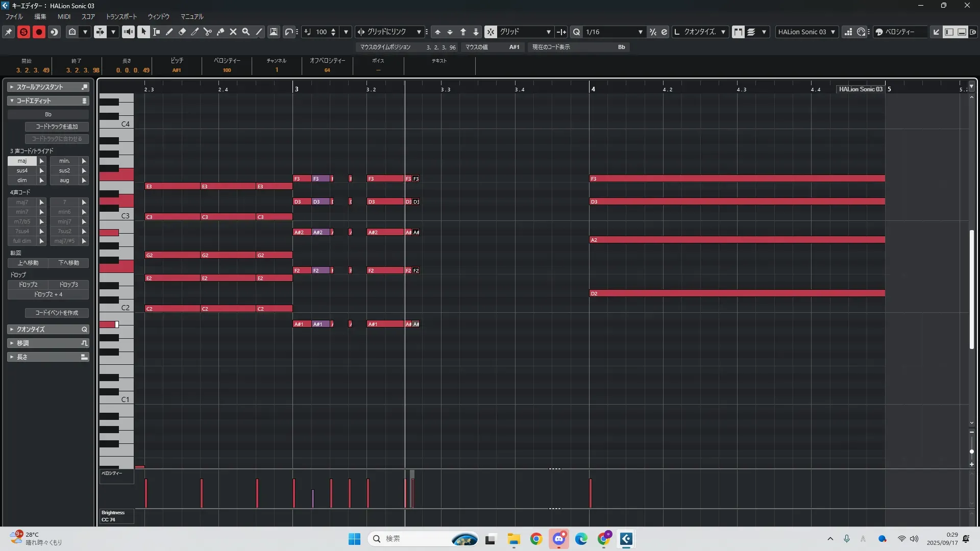Viewport: 980px width, 551px height.
Task: Select the Split scissors tool
Action: [x=208, y=32]
